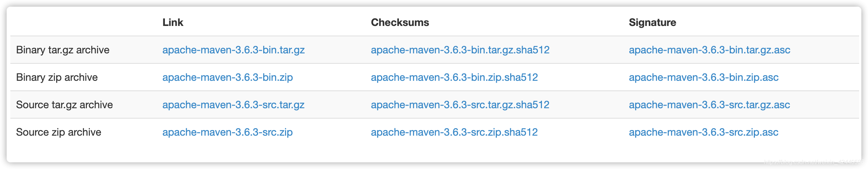Image resolution: width=868 pixels, height=169 pixels.
Task: Select the Binary zip archive row label
Action: (x=57, y=77)
